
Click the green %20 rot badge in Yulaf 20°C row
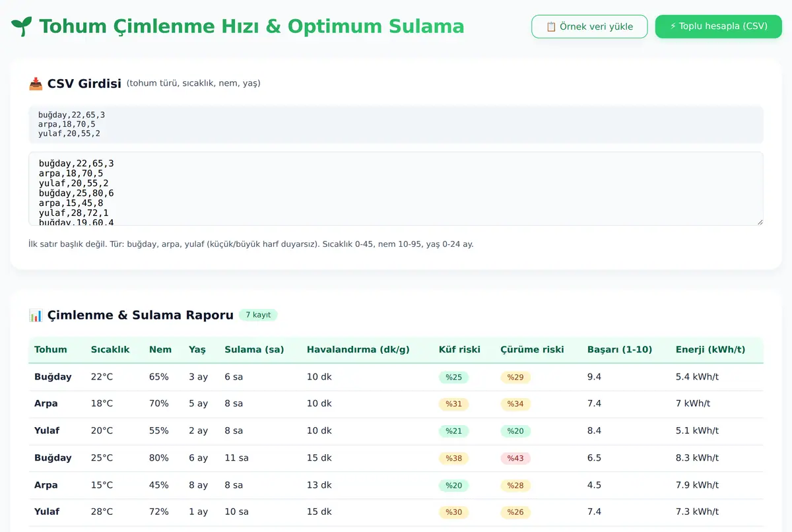(515, 431)
